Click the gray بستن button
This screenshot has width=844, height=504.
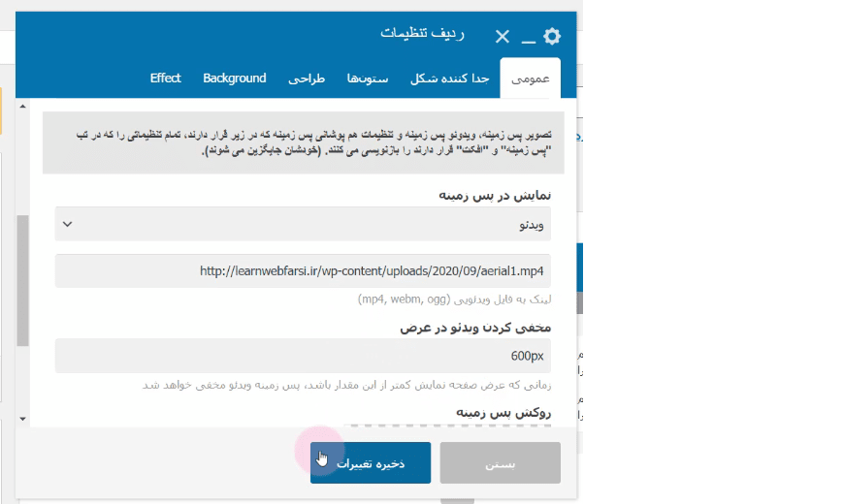pos(500,463)
